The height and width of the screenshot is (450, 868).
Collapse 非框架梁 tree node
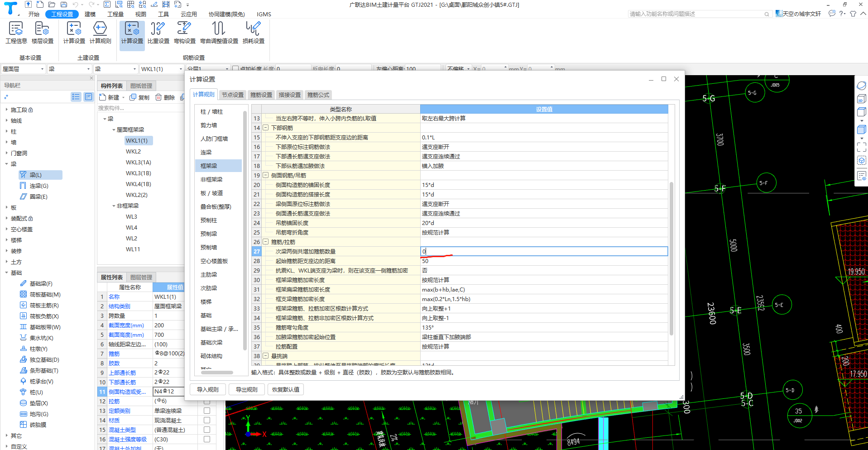coord(114,206)
